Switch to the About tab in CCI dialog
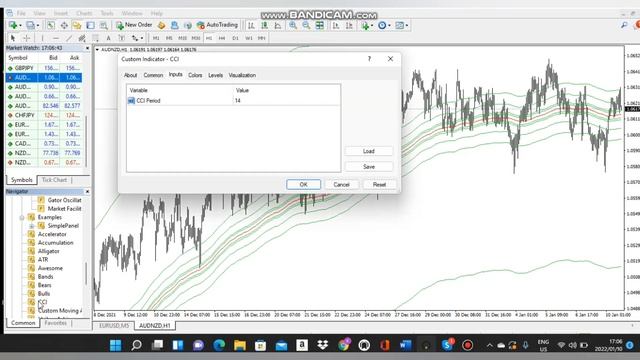The height and width of the screenshot is (360, 640). (131, 75)
